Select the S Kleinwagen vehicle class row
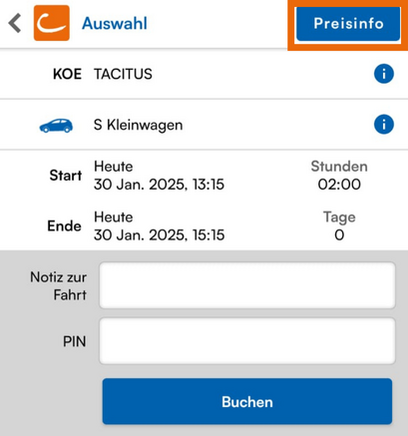 [204, 125]
